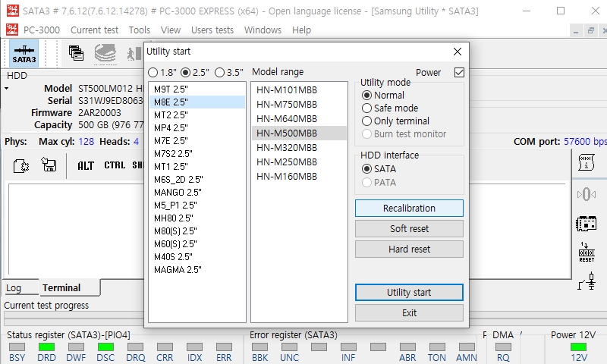Open the Help menu
This screenshot has height=364, width=607.
click(301, 30)
